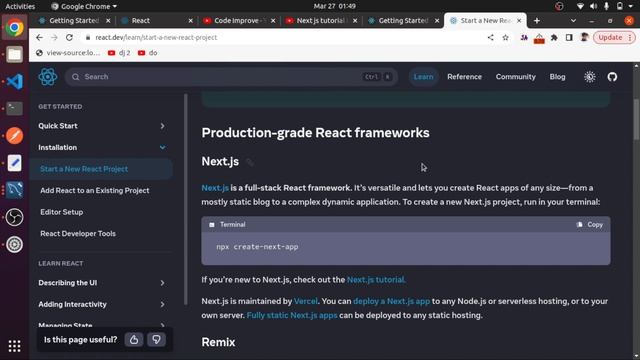
Task: Open the text editor dock icon
Action: [x=14, y=163]
